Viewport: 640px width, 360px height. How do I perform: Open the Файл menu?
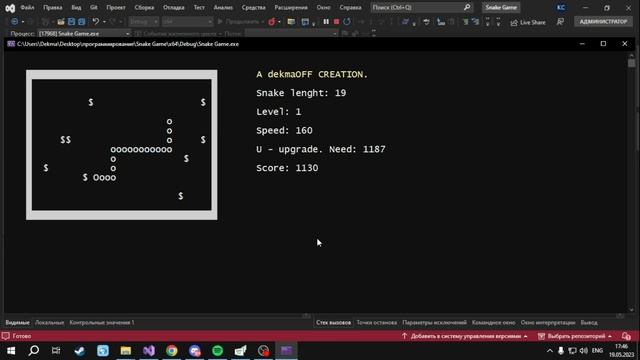[x=27, y=7]
